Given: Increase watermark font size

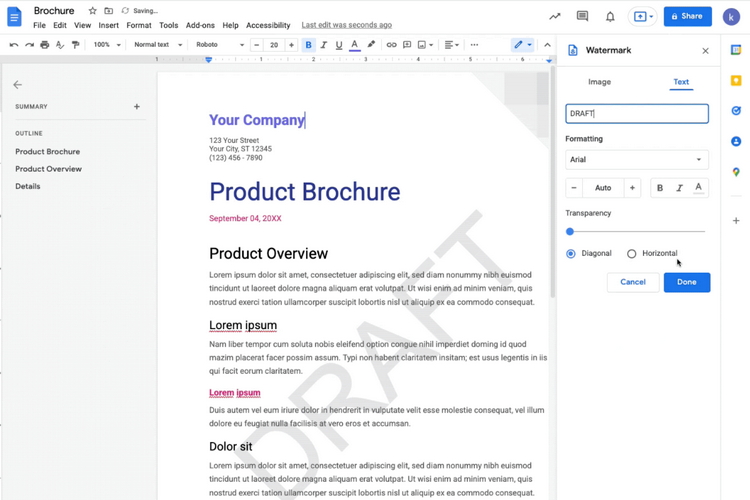Looking at the screenshot, I should click(x=632, y=188).
